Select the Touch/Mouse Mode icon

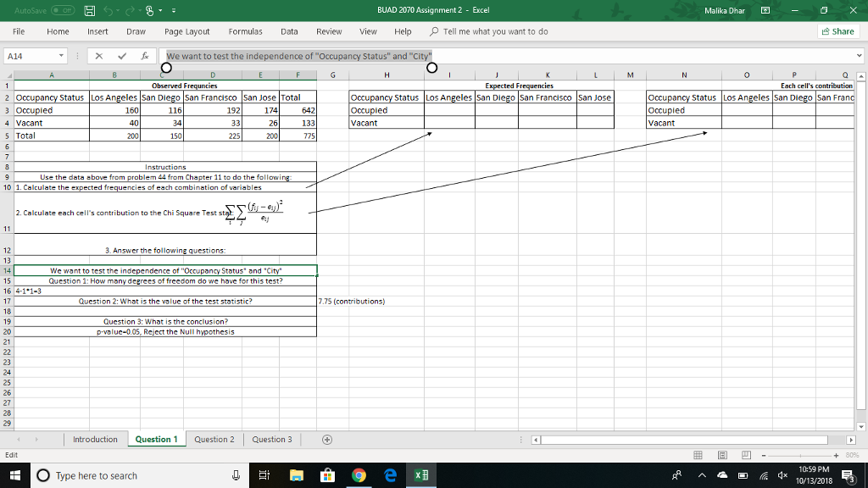[x=149, y=12]
